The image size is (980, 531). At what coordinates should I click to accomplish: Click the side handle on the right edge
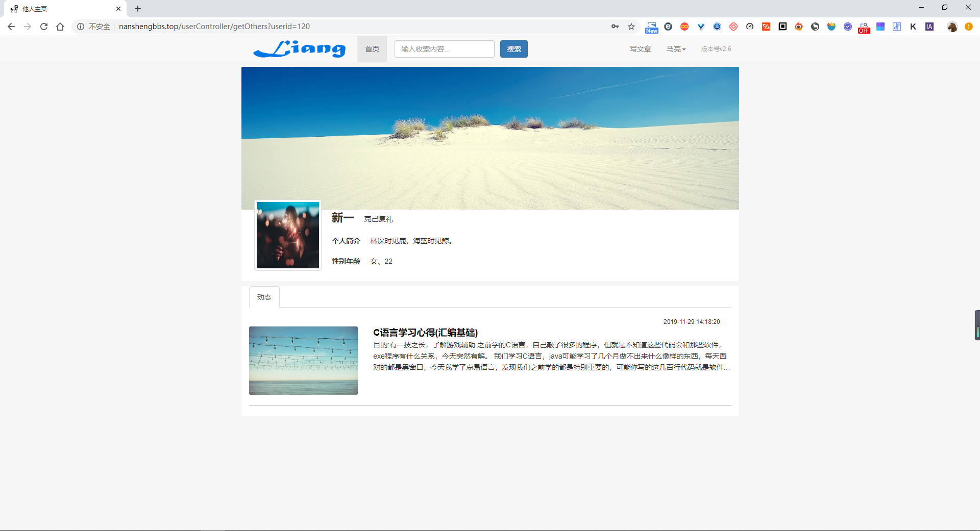977,325
